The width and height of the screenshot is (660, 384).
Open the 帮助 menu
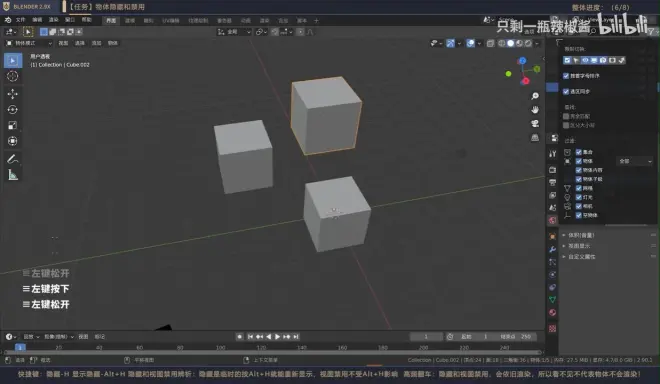pyautogui.click(x=86, y=20)
